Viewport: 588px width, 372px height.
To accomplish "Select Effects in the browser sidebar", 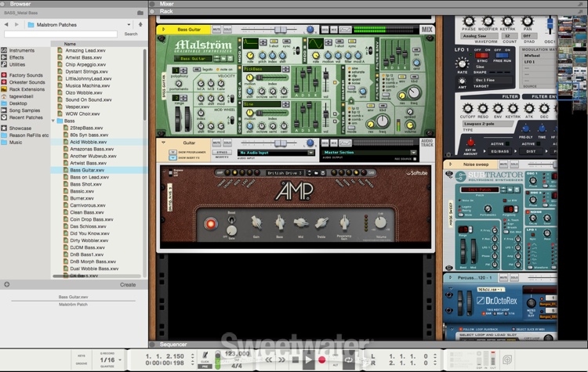I will (x=16, y=57).
